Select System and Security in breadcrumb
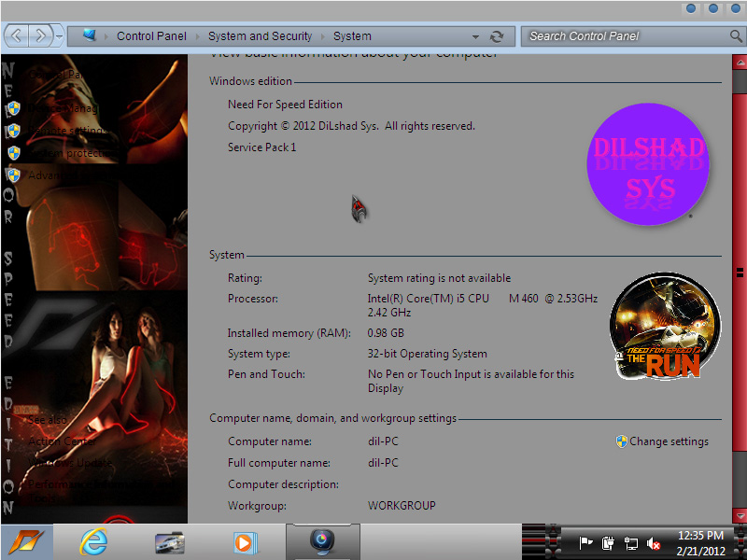The width and height of the screenshot is (747, 560). pyautogui.click(x=260, y=36)
